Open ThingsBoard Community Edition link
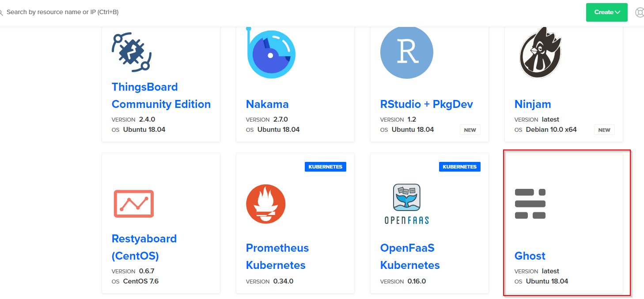Image resolution: width=644 pixels, height=299 pixels. click(161, 96)
